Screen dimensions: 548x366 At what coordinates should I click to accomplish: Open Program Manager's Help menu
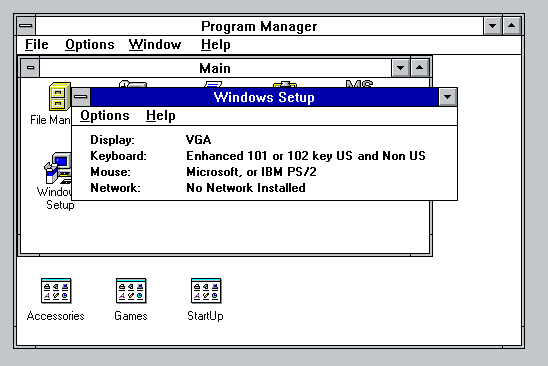point(216,45)
